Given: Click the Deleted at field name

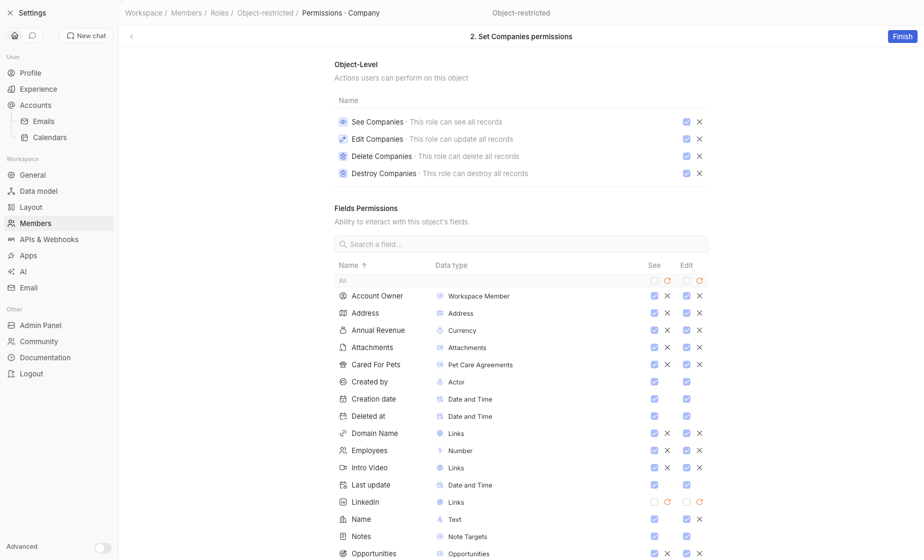Looking at the screenshot, I should pos(368,416).
